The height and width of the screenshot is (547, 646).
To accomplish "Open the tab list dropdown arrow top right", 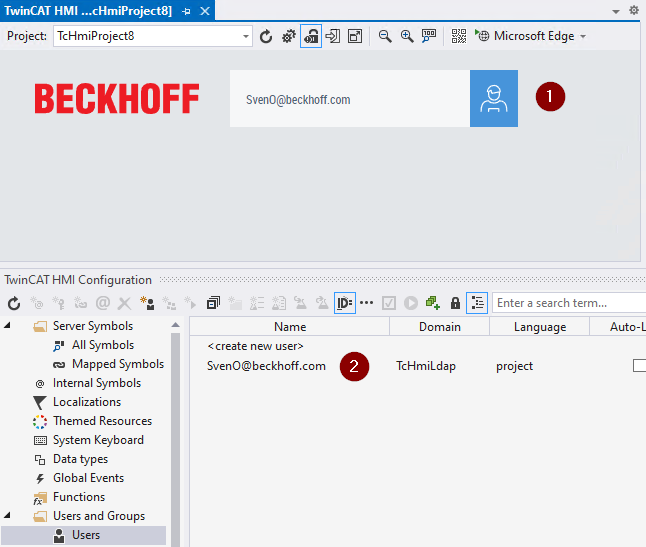I will pos(616,12).
